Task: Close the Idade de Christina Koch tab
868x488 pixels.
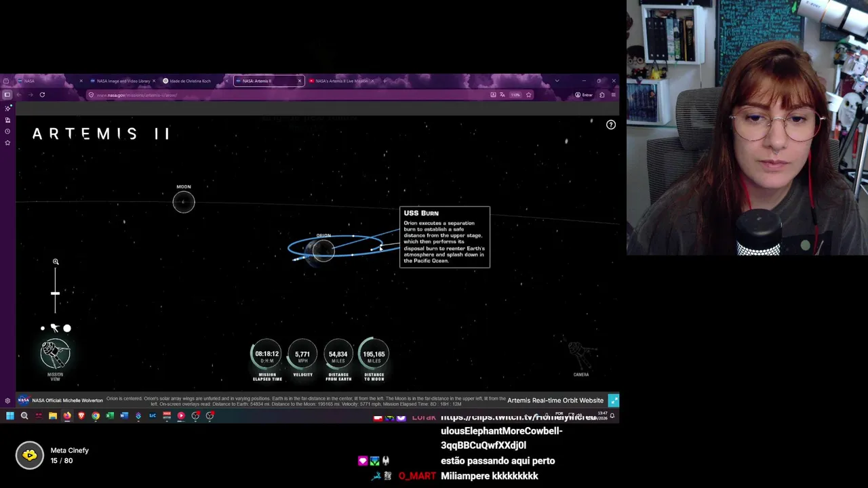Action: [x=226, y=81]
